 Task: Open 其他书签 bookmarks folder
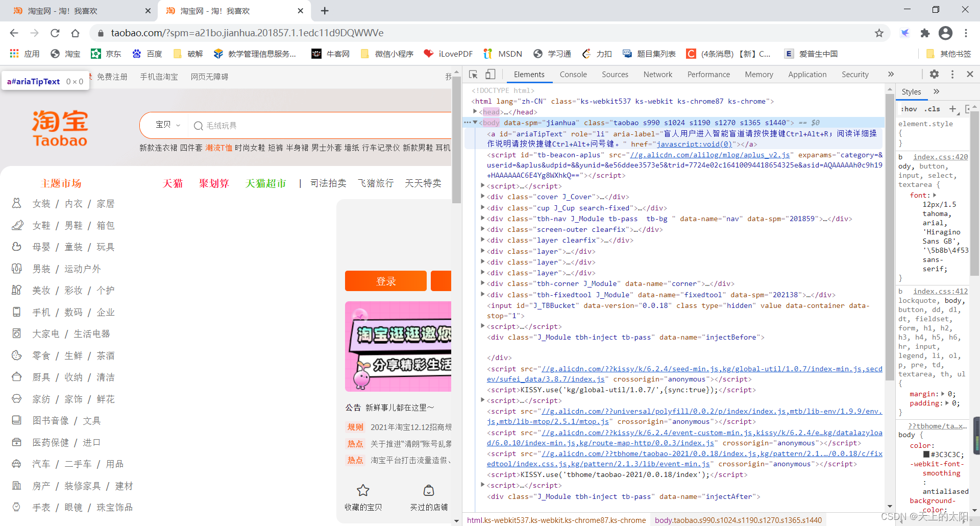[x=948, y=54]
